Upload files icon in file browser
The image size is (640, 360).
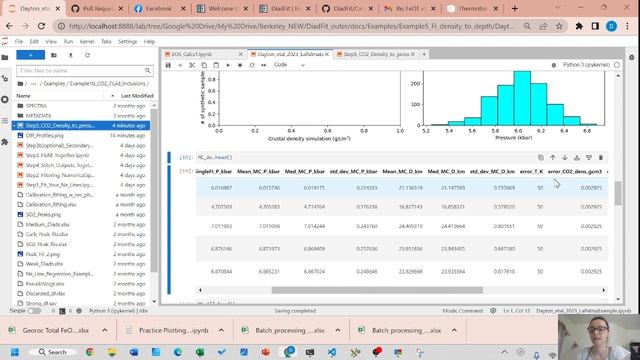(x=71, y=55)
